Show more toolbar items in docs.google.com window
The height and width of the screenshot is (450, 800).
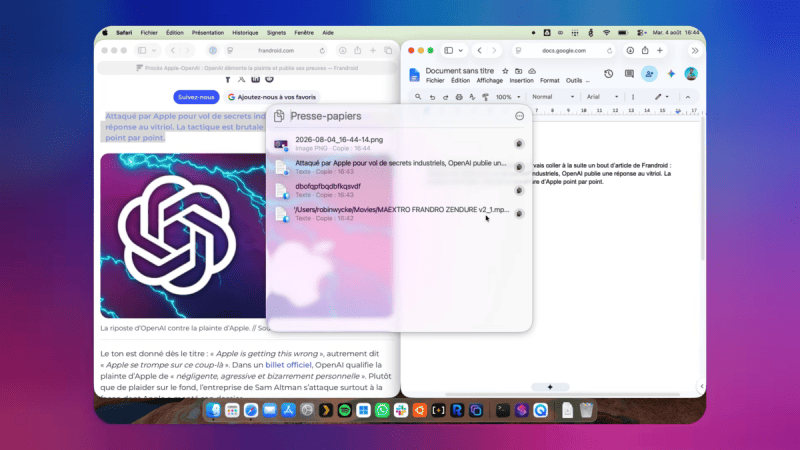tap(695, 51)
